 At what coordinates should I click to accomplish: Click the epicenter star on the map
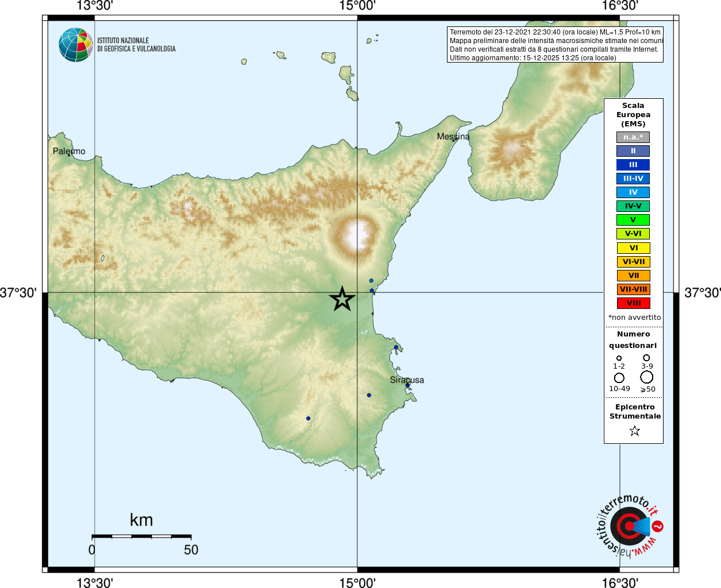[342, 299]
